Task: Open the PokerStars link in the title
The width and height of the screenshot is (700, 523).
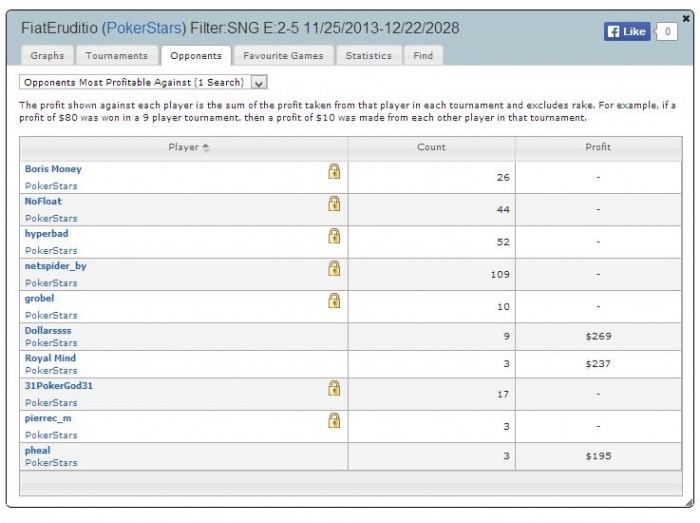Action: point(144,28)
